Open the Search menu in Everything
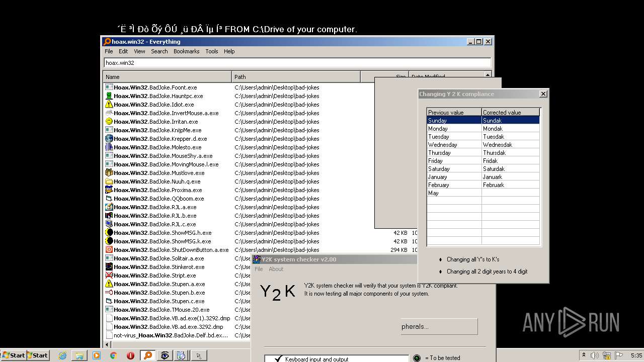The width and height of the screenshot is (644, 362). (159, 51)
